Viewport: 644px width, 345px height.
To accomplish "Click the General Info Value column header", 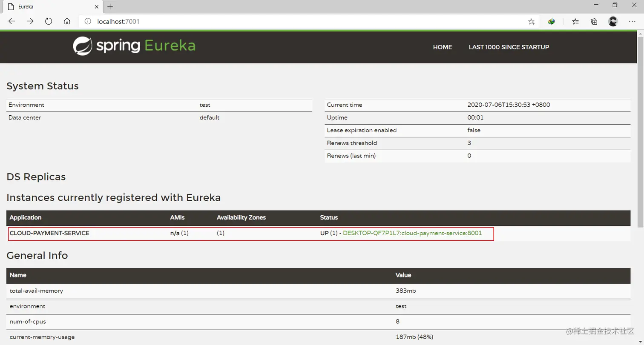I will 403,275.
